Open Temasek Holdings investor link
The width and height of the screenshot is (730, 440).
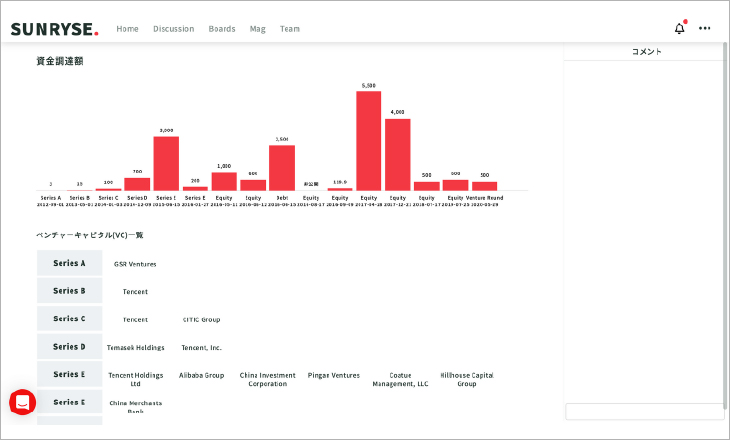pyautogui.click(x=135, y=347)
